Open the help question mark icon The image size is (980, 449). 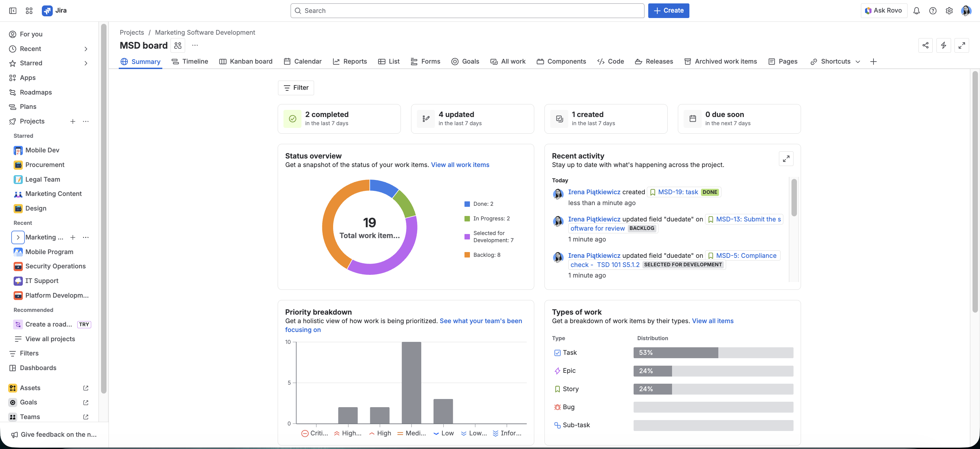pos(932,11)
